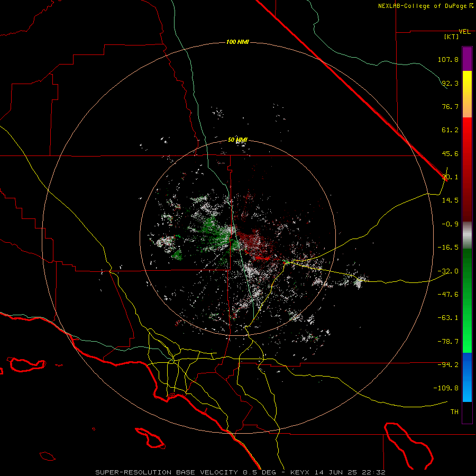
Task: Click the -0.9 legend value
Action: click(450, 224)
